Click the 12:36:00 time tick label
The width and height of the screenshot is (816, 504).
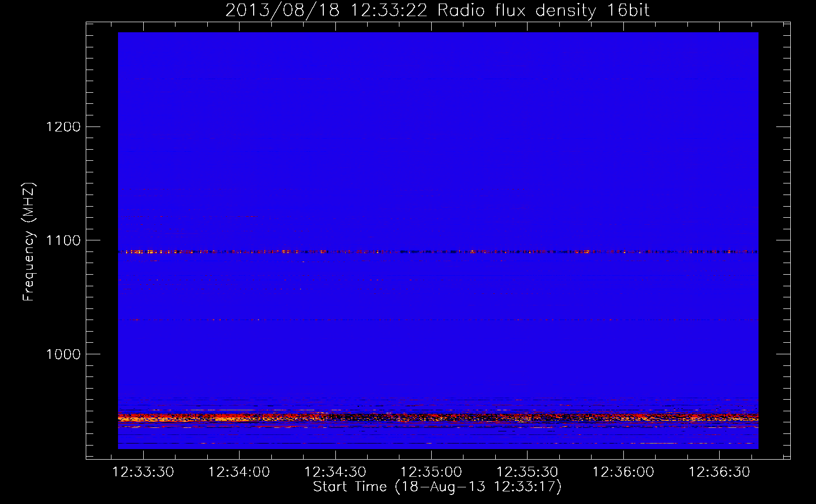[623, 472]
